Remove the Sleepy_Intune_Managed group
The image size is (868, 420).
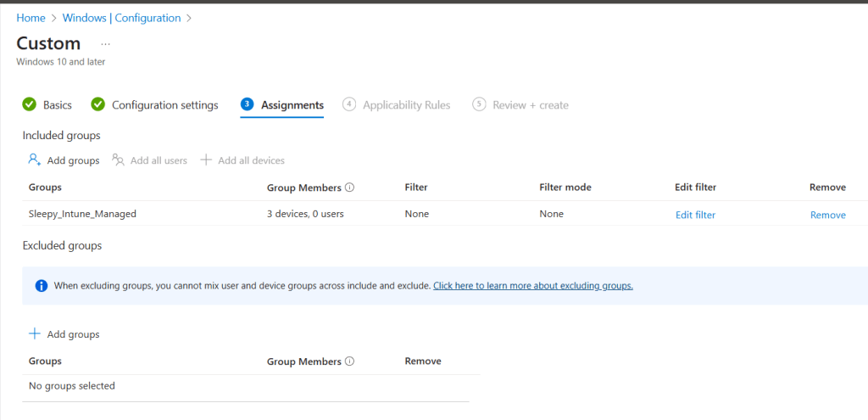click(827, 215)
